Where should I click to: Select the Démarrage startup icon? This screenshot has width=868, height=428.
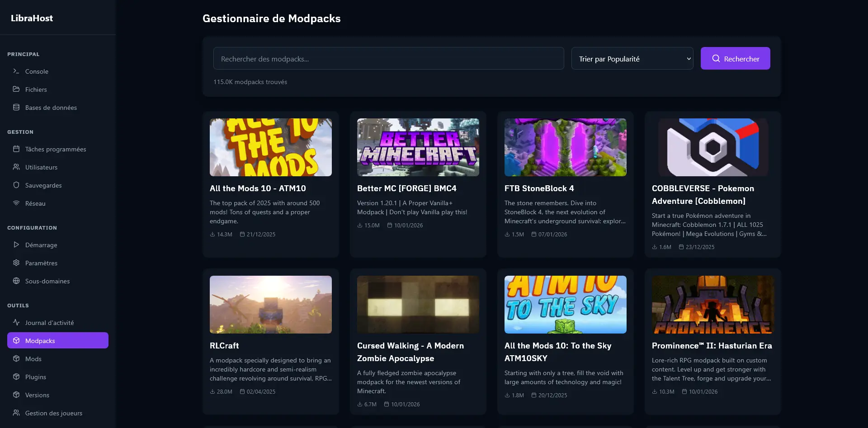tap(15, 245)
